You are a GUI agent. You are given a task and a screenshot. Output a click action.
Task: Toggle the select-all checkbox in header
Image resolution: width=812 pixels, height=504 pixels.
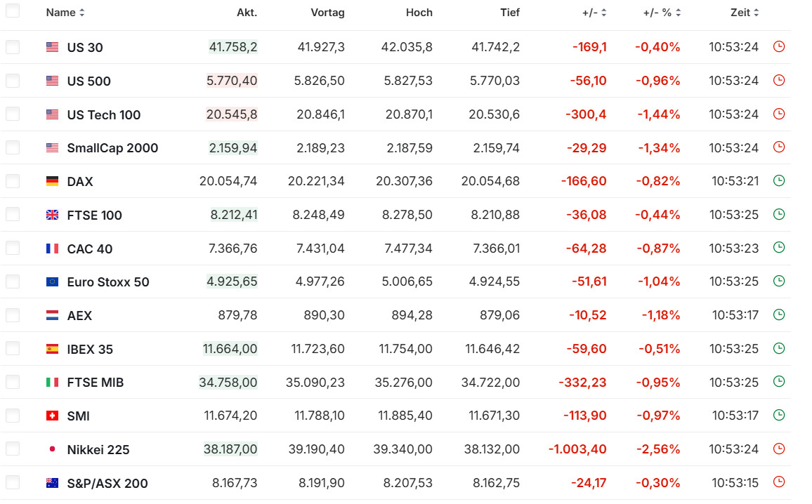click(x=13, y=12)
